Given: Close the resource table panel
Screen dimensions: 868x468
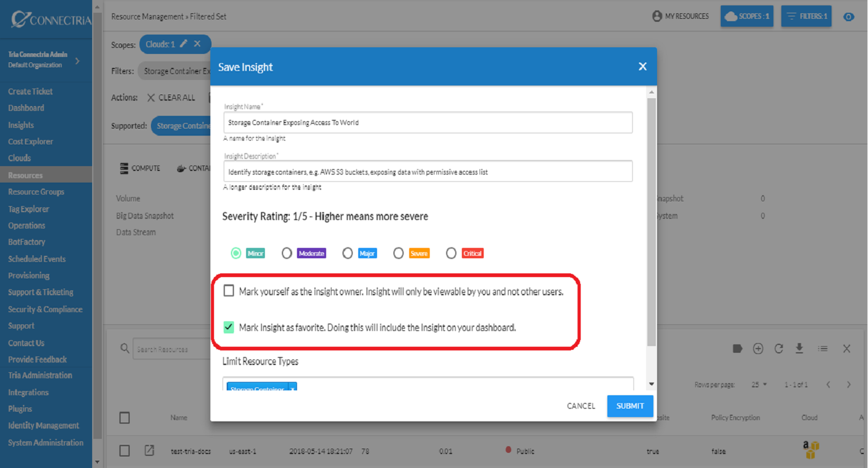Looking at the screenshot, I should click(847, 349).
